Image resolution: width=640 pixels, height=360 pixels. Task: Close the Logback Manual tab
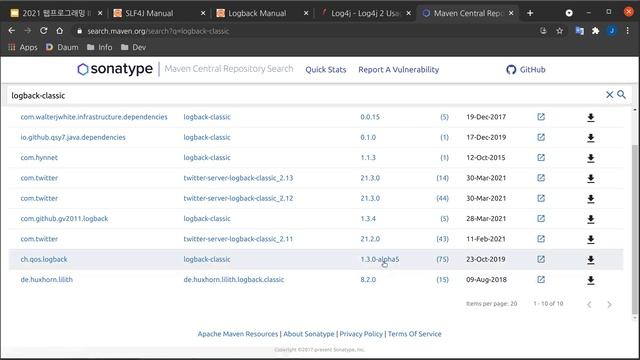coord(306,13)
